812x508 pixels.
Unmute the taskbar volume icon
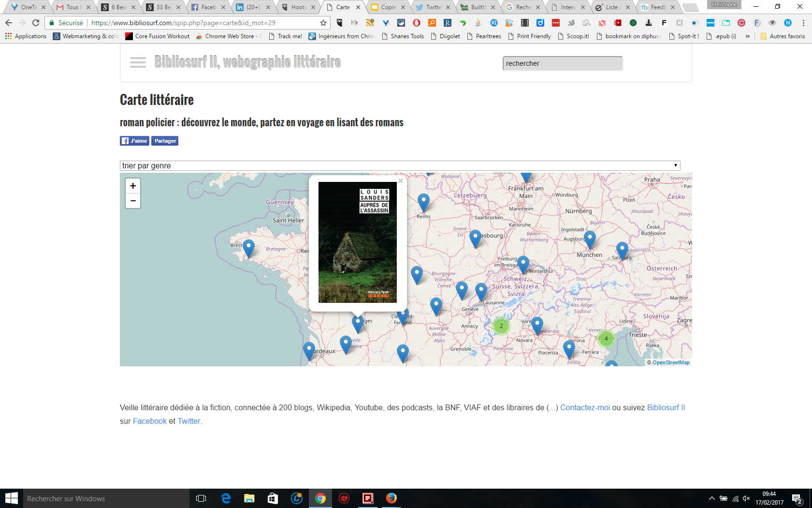pyautogui.click(x=746, y=498)
